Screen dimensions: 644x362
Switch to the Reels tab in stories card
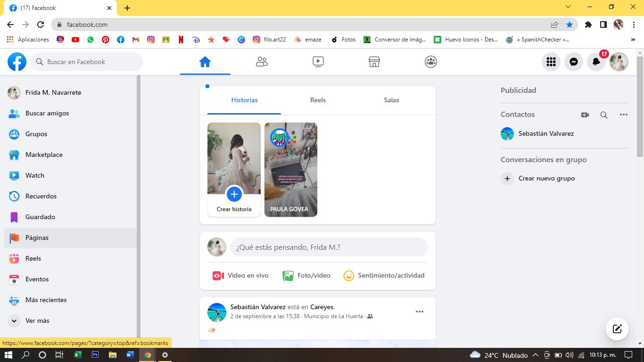(x=318, y=100)
